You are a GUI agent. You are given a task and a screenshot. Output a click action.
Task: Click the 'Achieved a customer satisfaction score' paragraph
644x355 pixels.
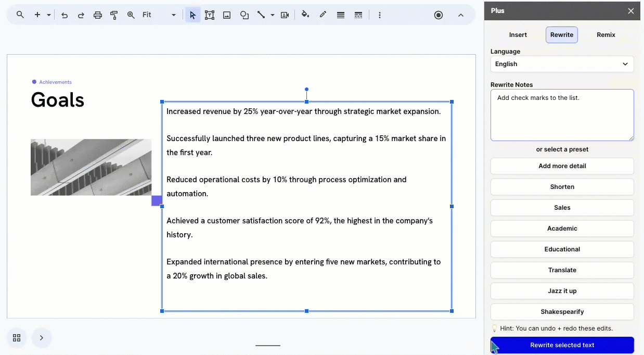click(x=300, y=227)
